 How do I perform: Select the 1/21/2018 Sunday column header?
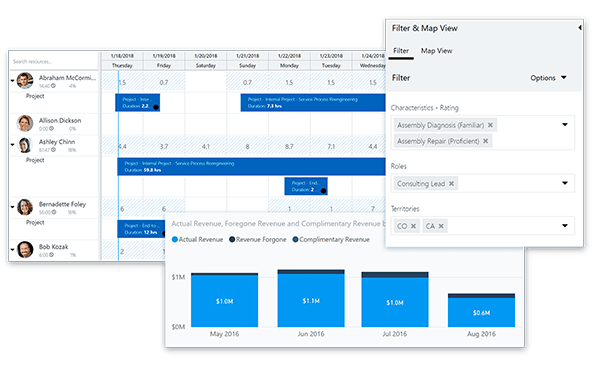pyautogui.click(x=247, y=61)
